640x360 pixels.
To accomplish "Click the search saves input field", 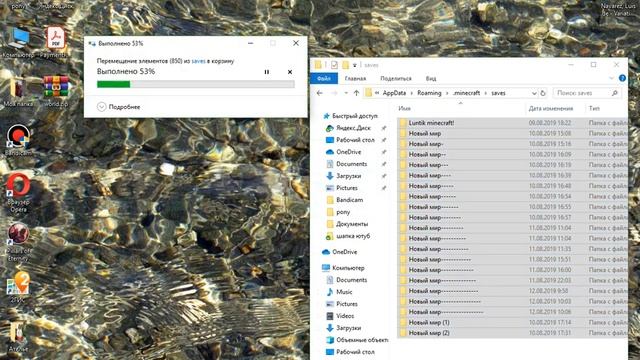I will click(587, 93).
